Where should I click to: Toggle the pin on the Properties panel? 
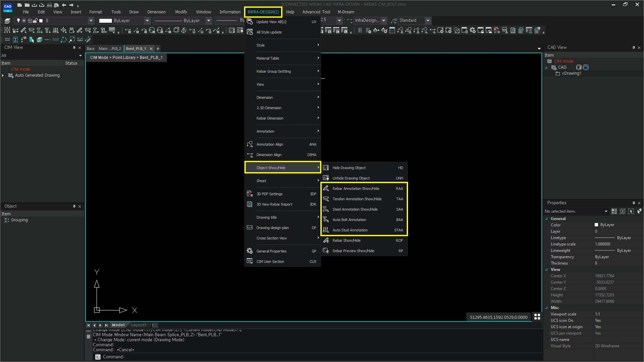coord(634,203)
